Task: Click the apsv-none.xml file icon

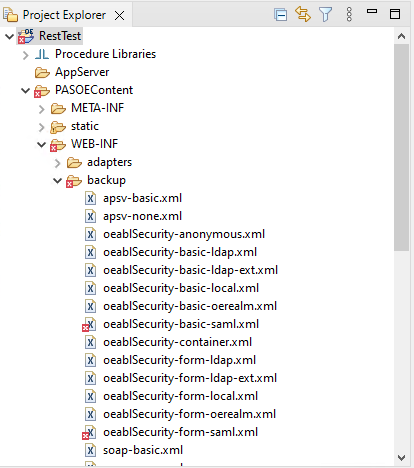Action: tap(90, 216)
